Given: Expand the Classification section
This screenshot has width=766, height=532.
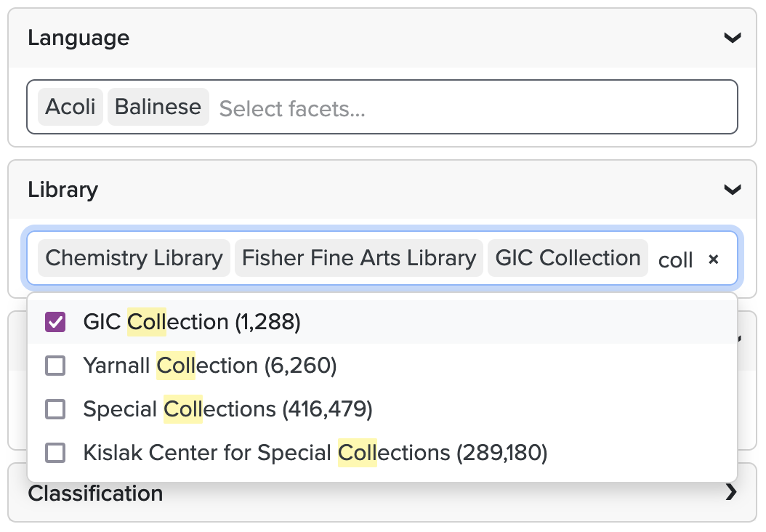Looking at the screenshot, I should coord(732,493).
